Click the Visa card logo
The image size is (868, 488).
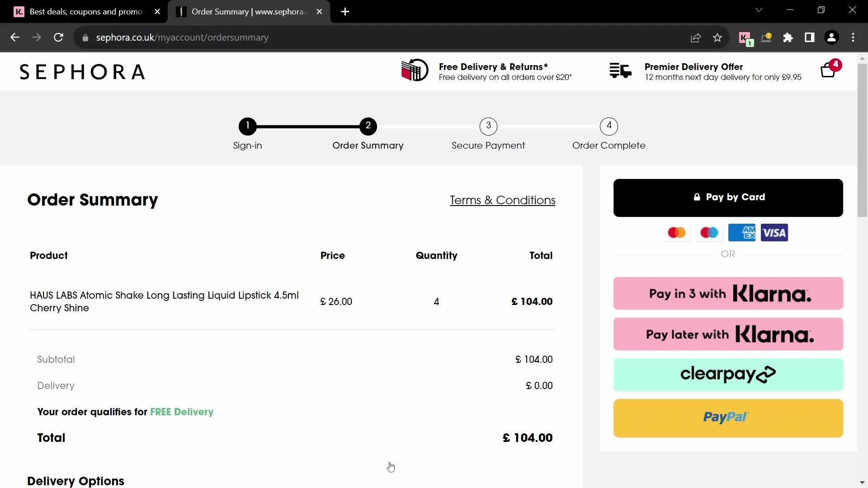point(774,233)
